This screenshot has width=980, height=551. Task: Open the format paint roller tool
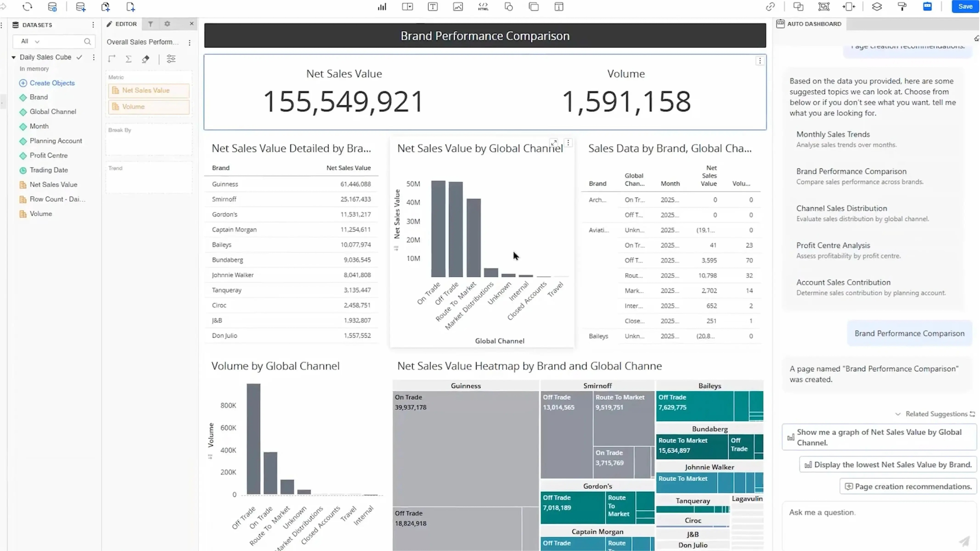[902, 7]
